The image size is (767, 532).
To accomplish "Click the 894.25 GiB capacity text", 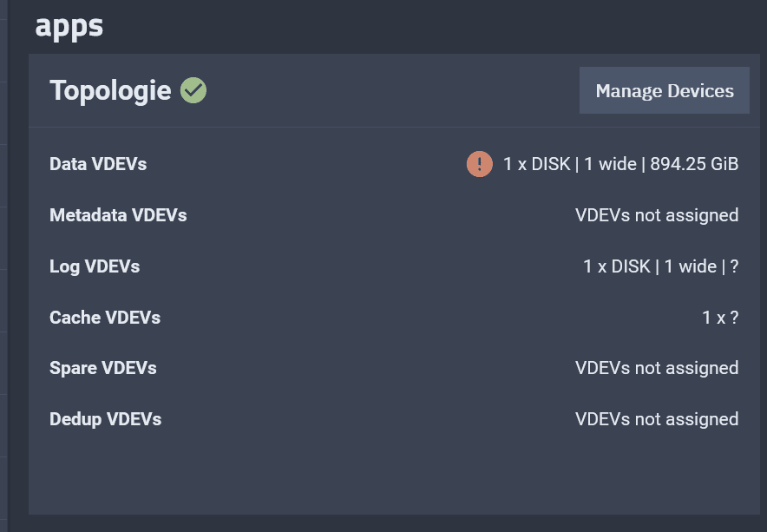I will coord(694,164).
